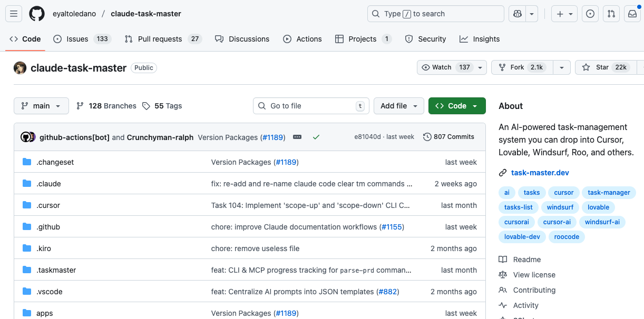Open the Discussions tab
Image resolution: width=644 pixels, height=319 pixels.
242,39
